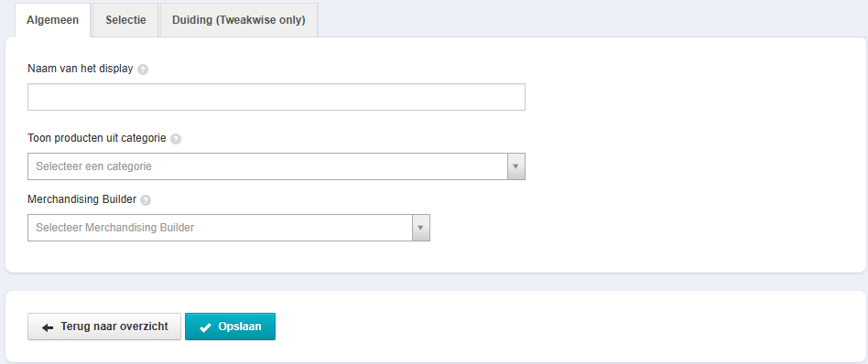Screen dimensions: 868x364
Task: Click the Merchandising Builder field label
Action: [81, 199]
